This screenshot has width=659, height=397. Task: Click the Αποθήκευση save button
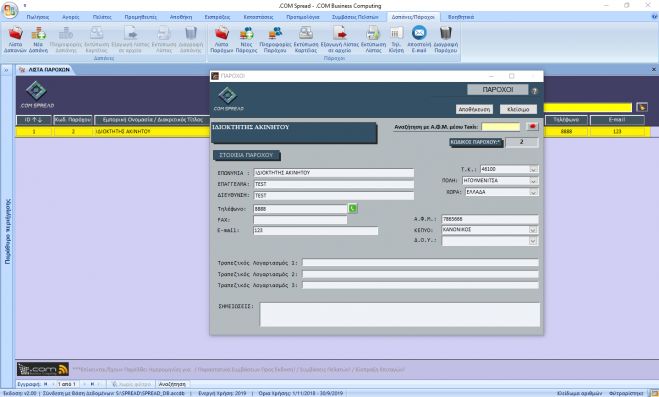pyautogui.click(x=474, y=109)
